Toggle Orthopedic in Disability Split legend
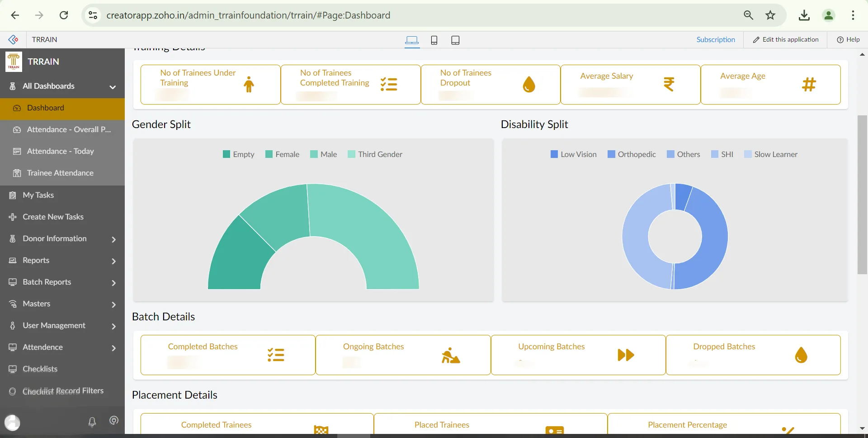Viewport: 868px width, 438px height. (632, 154)
